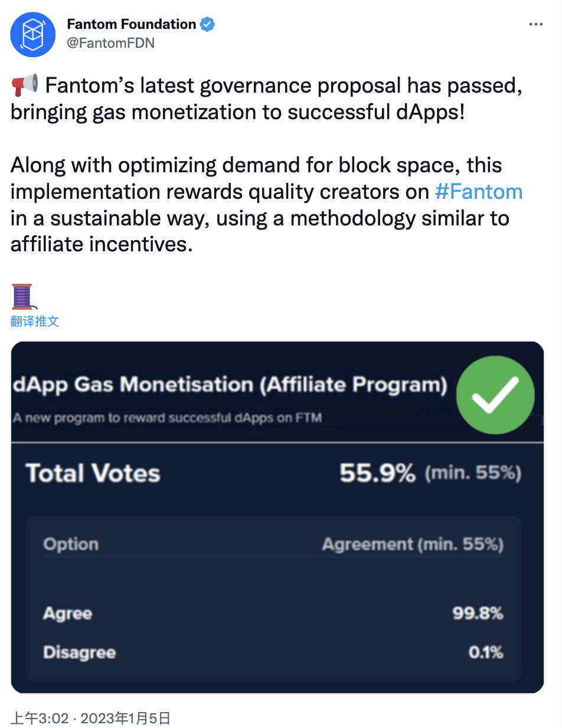Viewport: 562px width, 728px height.
Task: Click the Fantom Foundation profile avatar
Action: (x=32, y=34)
